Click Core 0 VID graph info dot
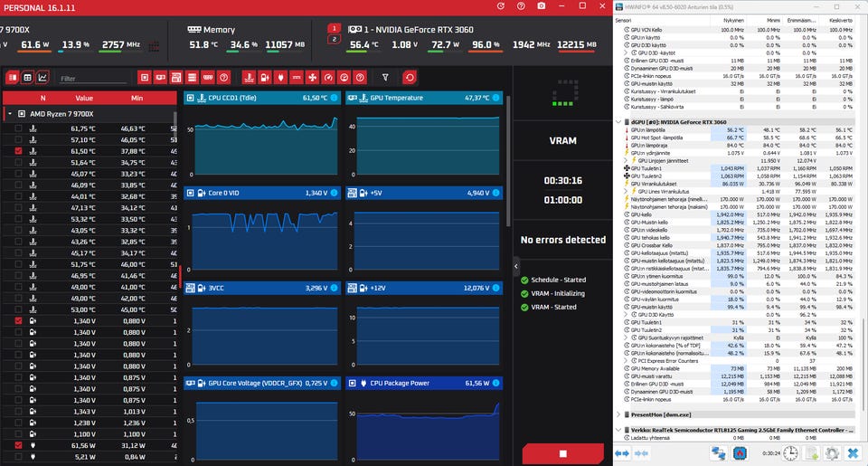Screen dimensions: 868x466 334,193
